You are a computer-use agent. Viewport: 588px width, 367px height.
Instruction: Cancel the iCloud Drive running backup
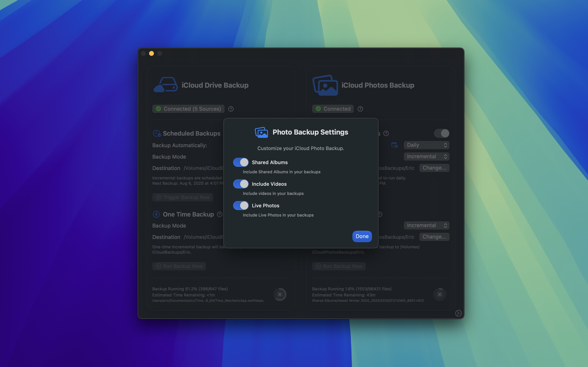(x=280, y=294)
